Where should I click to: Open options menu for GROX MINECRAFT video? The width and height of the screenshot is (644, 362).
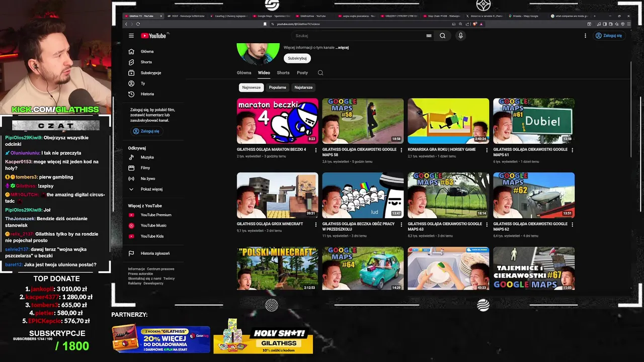click(x=316, y=224)
